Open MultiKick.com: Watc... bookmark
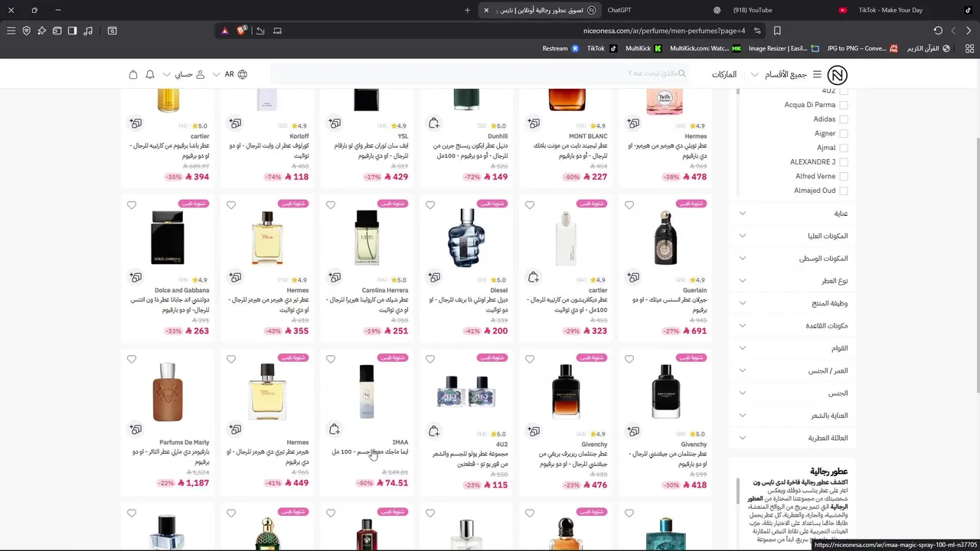Screen dimensions: 980x551 click(x=705, y=48)
